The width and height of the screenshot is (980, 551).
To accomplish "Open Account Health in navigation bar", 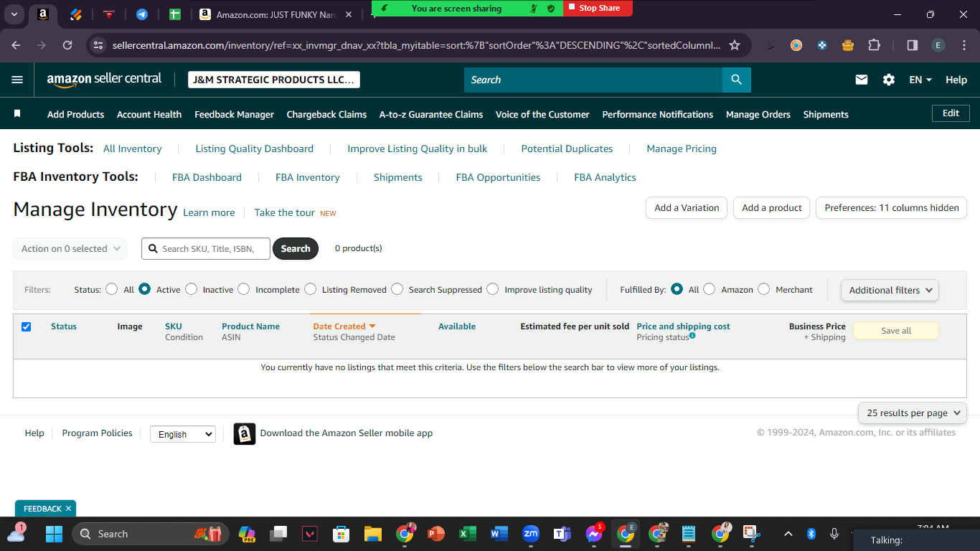I will [x=149, y=114].
